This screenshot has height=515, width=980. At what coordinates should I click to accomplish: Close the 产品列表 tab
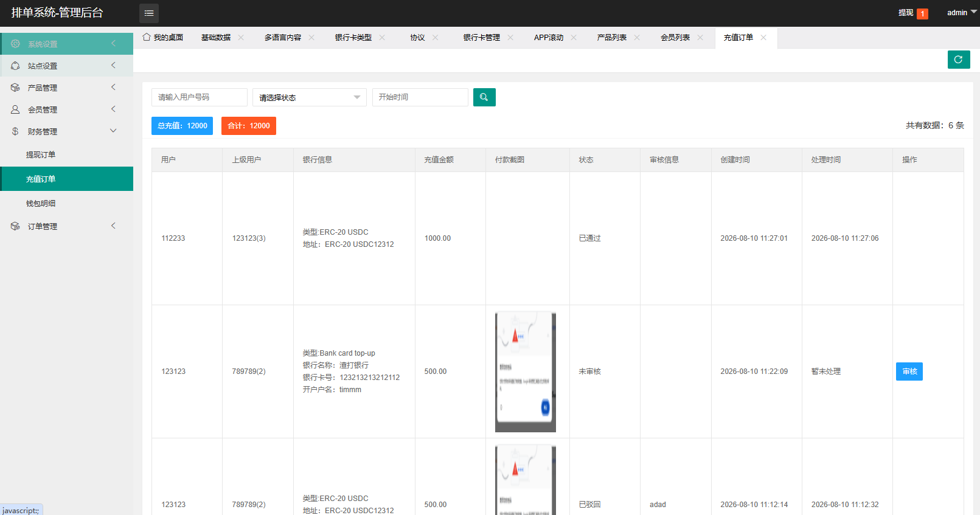tap(637, 38)
